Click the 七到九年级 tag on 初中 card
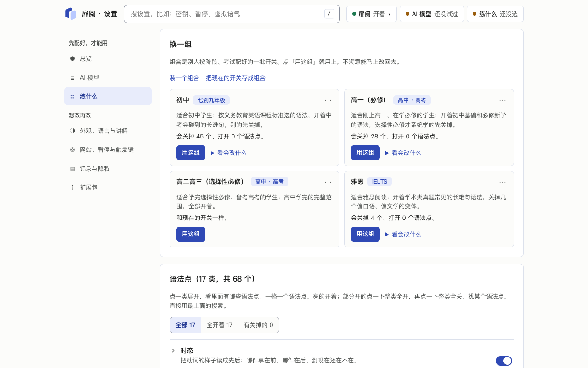The image size is (588, 368). (211, 100)
